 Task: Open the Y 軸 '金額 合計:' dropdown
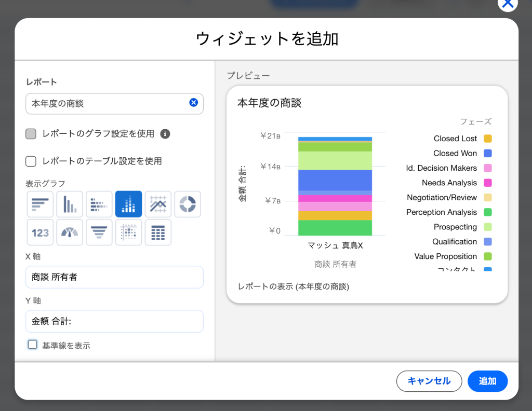click(x=114, y=321)
